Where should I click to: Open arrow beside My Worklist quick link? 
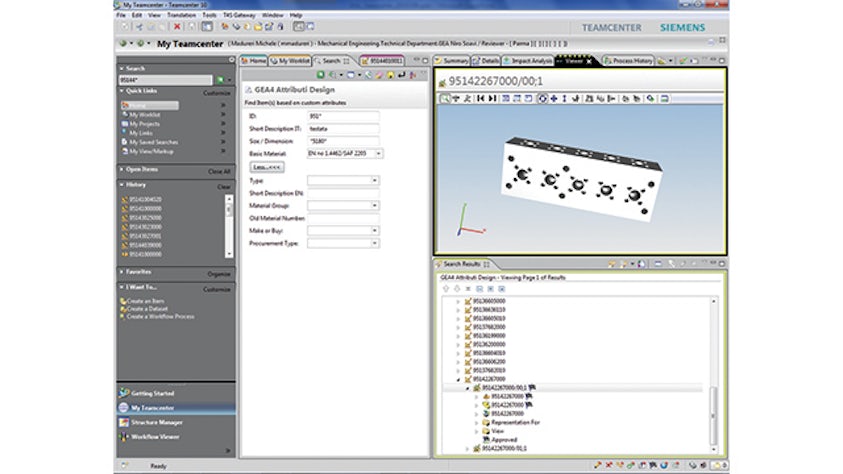pos(223,114)
